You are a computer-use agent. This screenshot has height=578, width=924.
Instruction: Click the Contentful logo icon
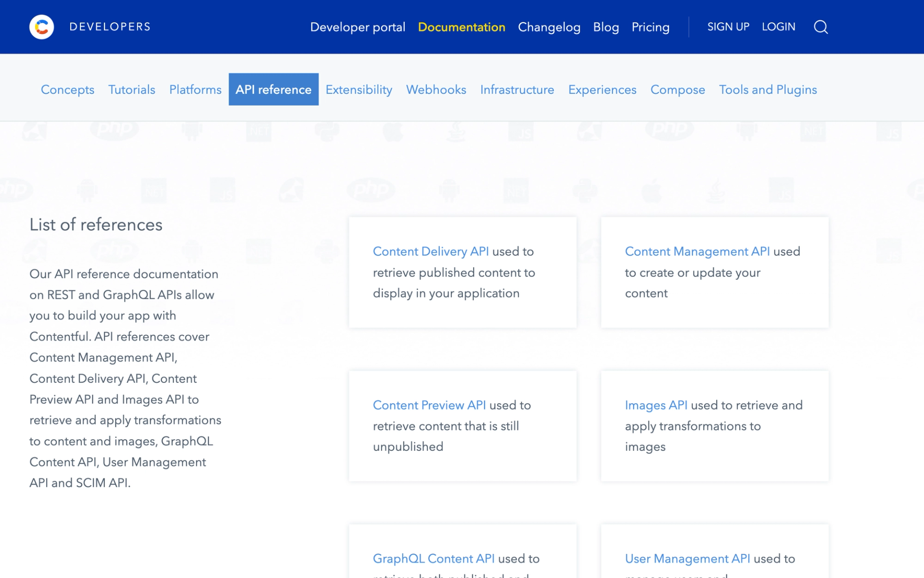tap(42, 27)
